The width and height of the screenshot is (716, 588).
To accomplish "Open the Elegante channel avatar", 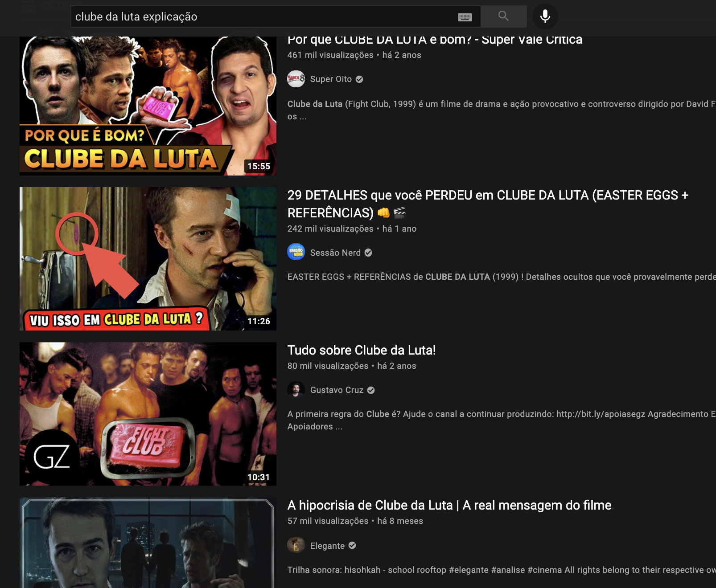I will coord(295,545).
